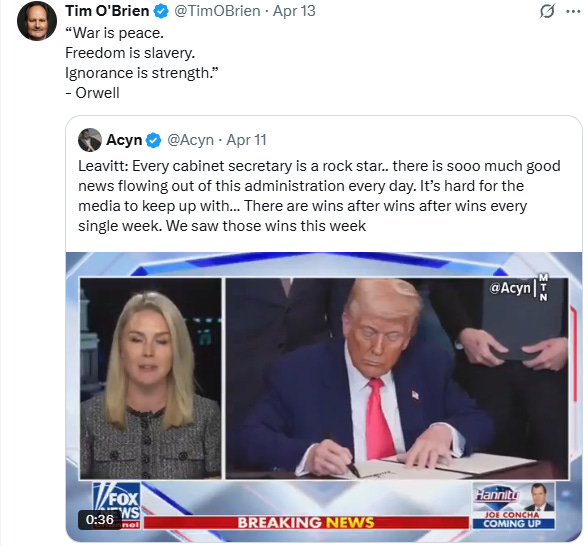Open the @Acyn handle in quoted post

coord(190,140)
